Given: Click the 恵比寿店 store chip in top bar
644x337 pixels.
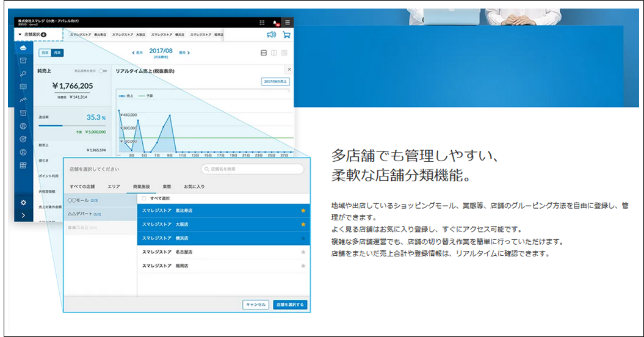Looking at the screenshot, I should click(87, 35).
